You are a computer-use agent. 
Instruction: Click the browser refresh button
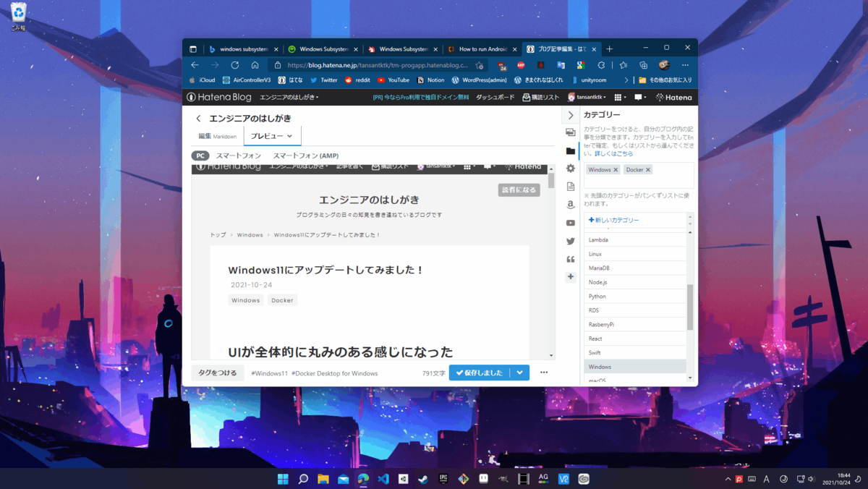click(234, 65)
